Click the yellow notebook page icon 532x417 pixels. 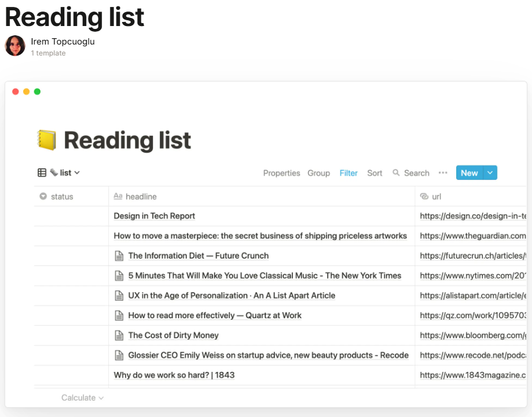point(46,140)
